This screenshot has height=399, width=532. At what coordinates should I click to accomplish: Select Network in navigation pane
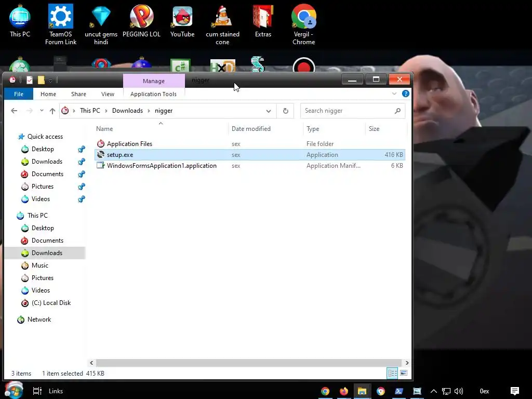click(39, 320)
